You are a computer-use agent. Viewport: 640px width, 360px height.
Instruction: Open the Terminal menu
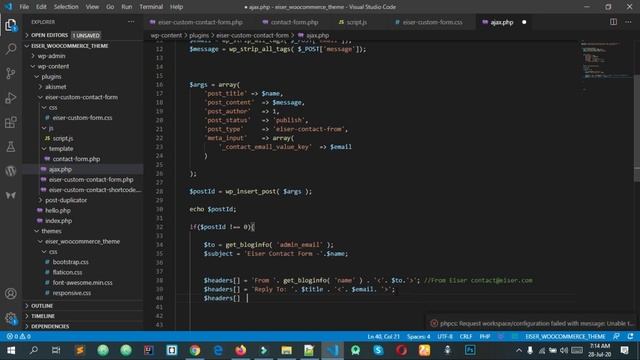[151, 7]
